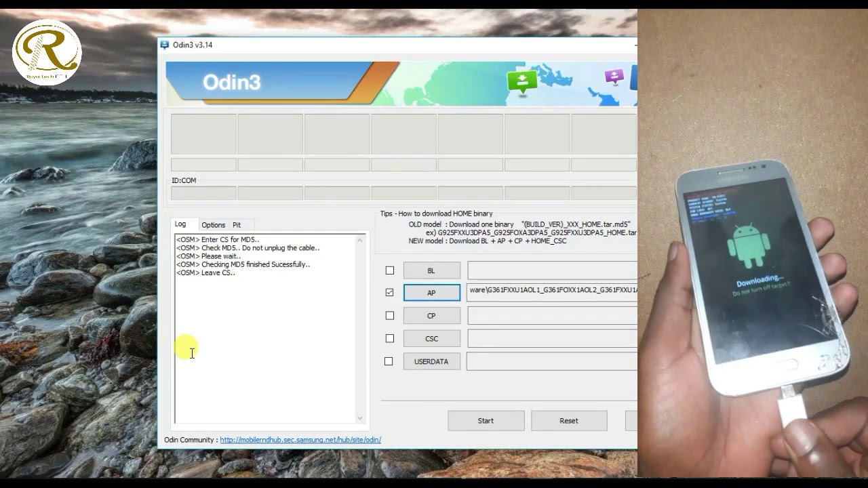Switch to the Log tab
868x488 pixels.
(x=180, y=224)
